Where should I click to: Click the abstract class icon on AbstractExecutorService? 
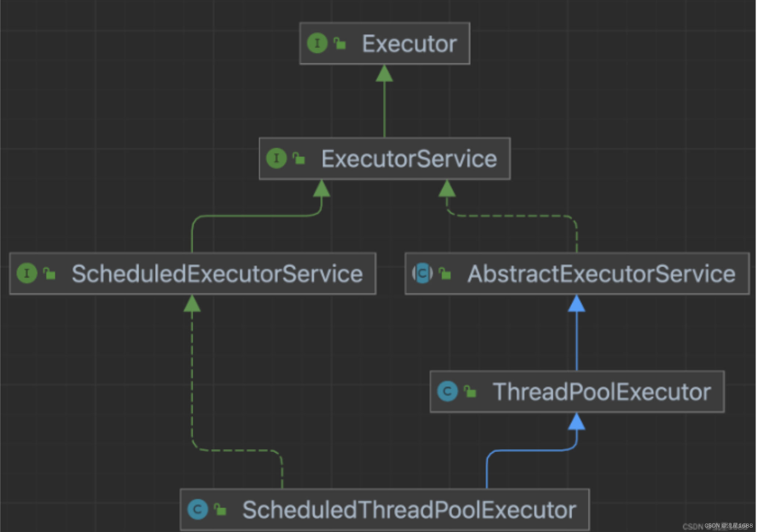(423, 273)
